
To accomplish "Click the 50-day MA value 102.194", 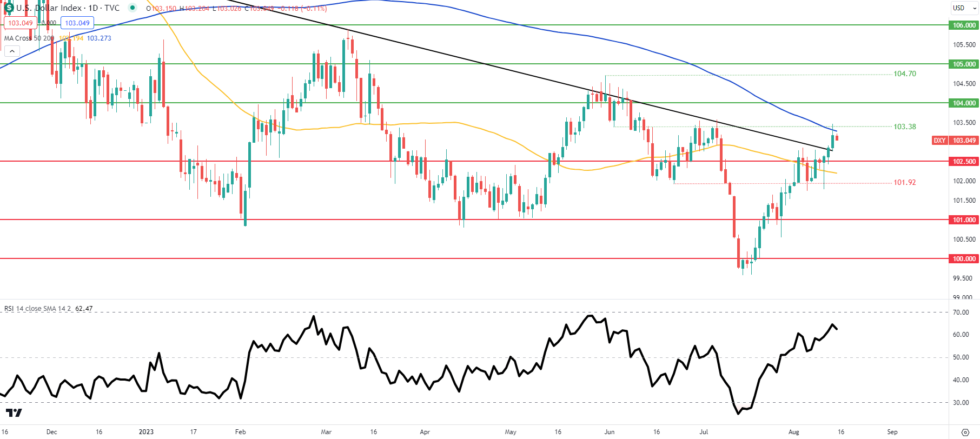I will click(71, 38).
